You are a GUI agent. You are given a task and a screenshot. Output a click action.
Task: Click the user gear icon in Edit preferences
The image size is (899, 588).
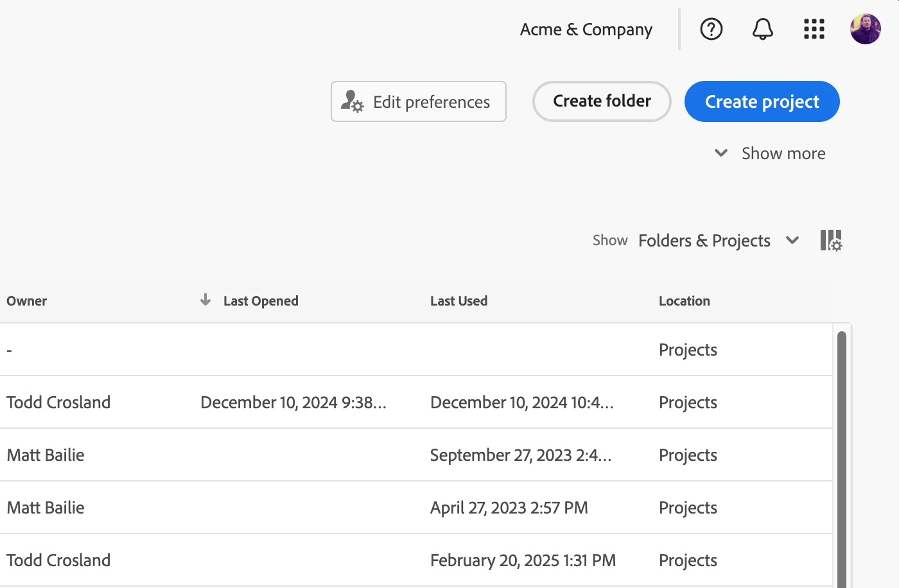click(x=352, y=101)
